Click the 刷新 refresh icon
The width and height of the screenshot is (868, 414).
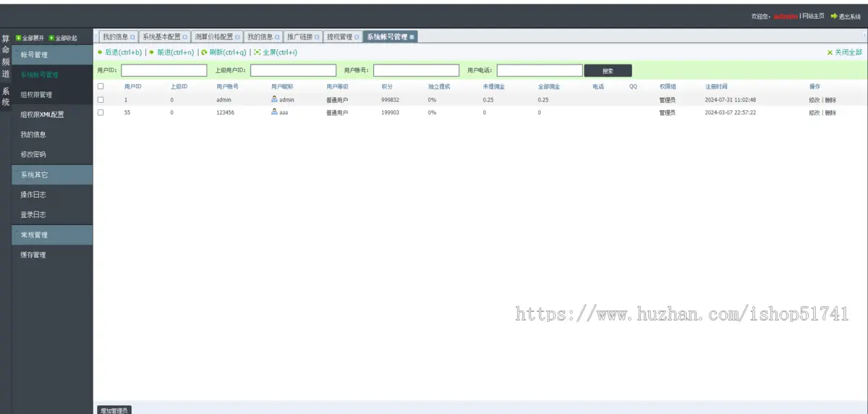(x=204, y=52)
